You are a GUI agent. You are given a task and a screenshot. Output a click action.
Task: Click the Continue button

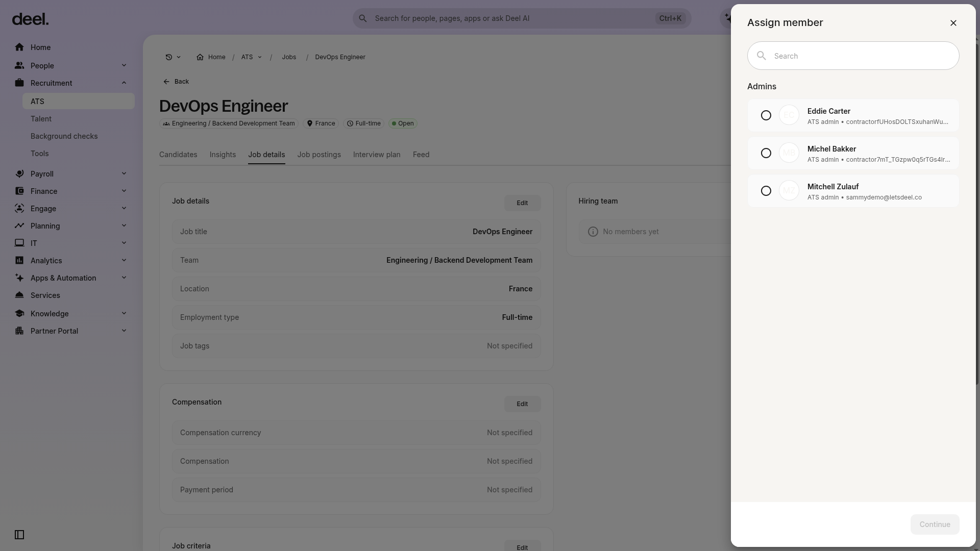(x=935, y=524)
